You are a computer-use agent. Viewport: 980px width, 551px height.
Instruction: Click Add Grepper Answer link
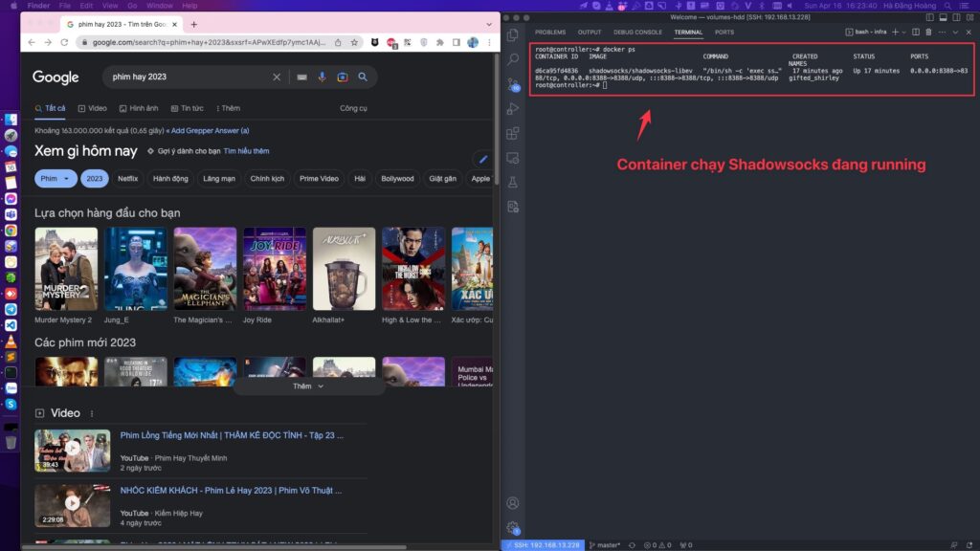tap(210, 130)
